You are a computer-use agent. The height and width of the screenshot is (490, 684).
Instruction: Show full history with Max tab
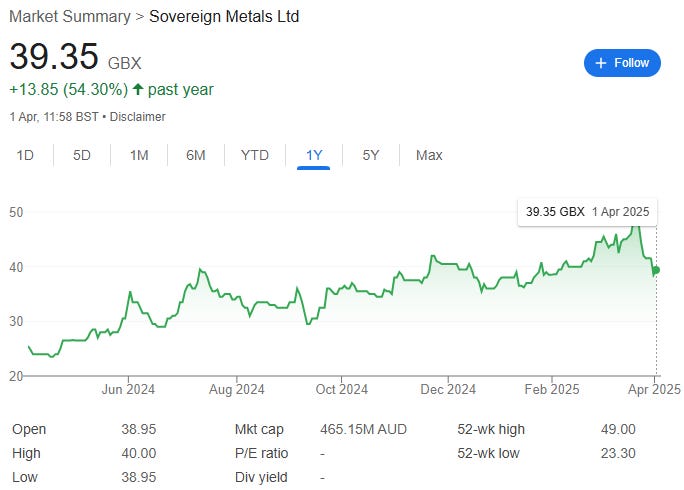[429, 155]
